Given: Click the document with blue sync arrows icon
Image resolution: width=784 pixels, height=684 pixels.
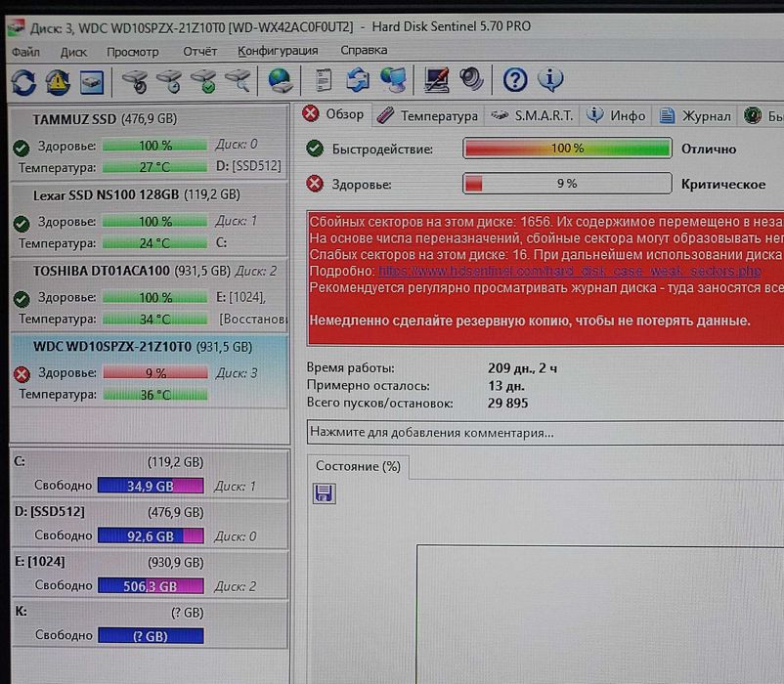Looking at the screenshot, I should coord(358,80).
